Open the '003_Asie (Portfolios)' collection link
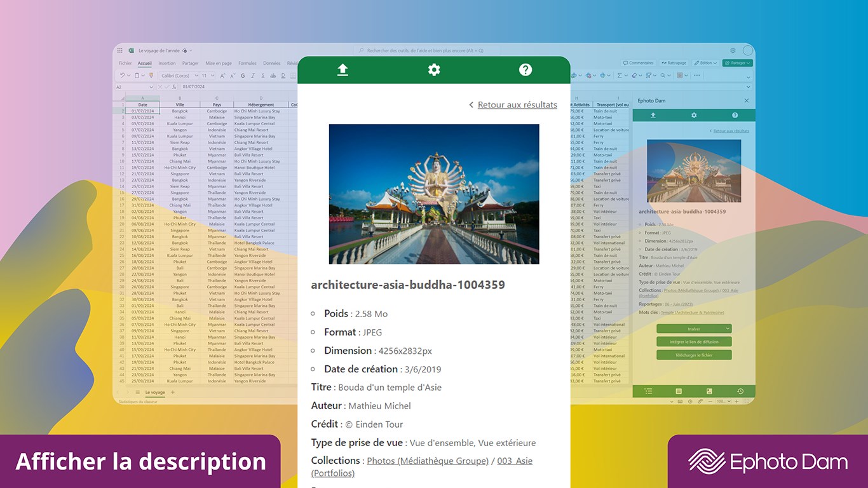The height and width of the screenshot is (488, 868). point(422,467)
